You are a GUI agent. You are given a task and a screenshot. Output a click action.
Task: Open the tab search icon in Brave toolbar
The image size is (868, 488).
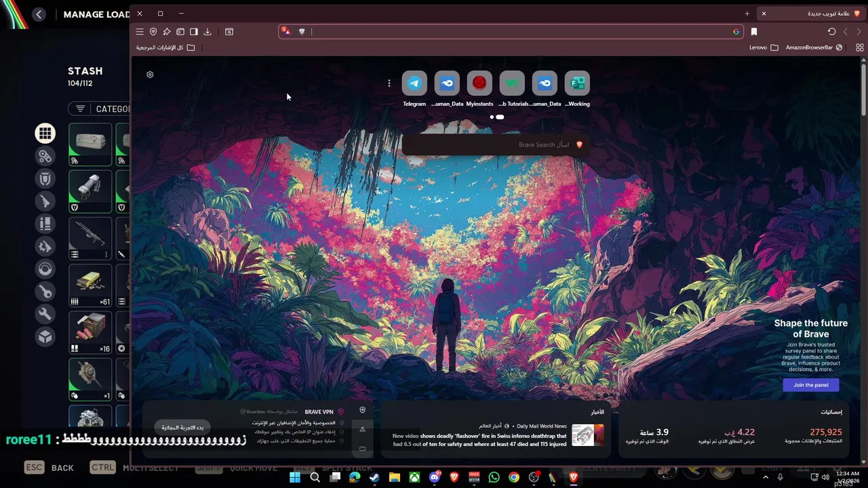coord(229,31)
